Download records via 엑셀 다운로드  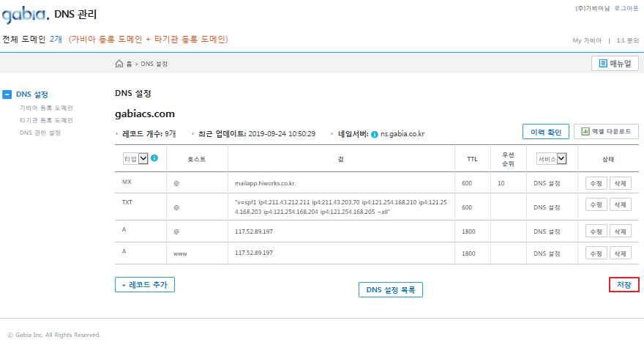pos(606,132)
